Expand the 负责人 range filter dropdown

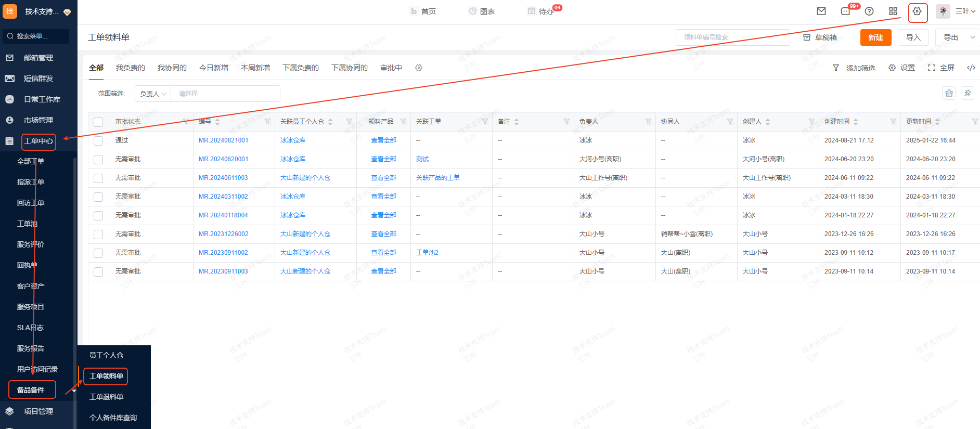click(153, 94)
